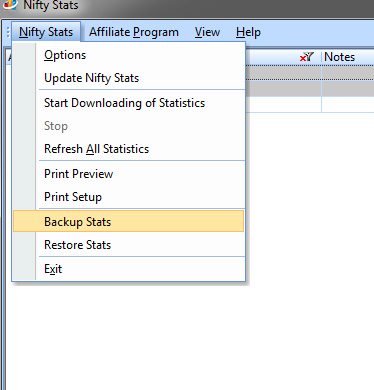Click the Notes column header

pos(348,57)
